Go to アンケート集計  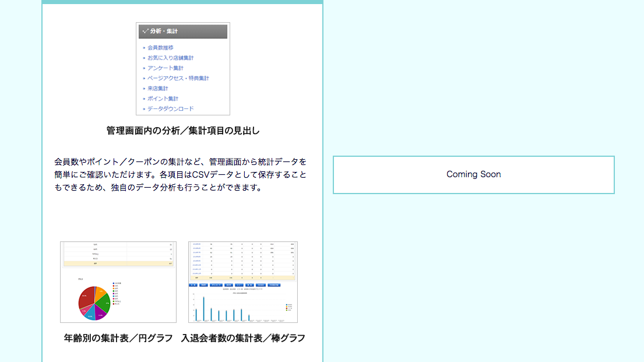(x=165, y=68)
